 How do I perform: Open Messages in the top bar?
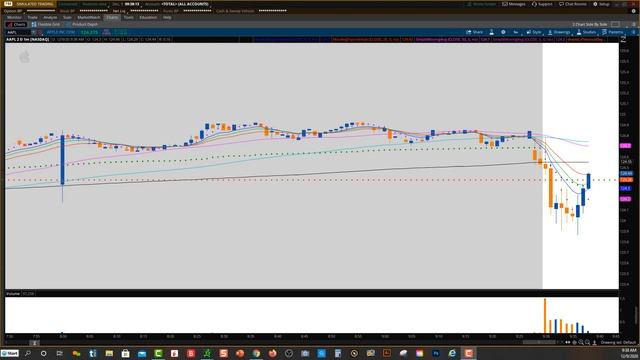coord(514,4)
